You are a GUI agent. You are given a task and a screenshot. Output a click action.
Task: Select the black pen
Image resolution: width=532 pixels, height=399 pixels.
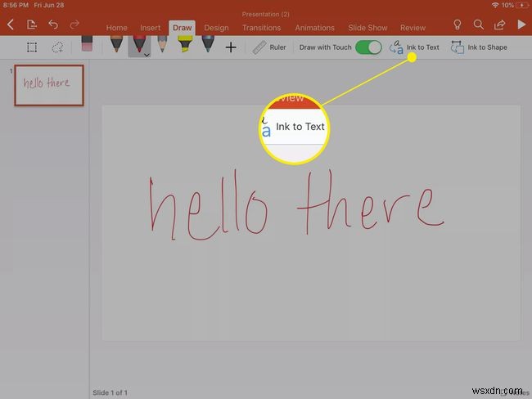(x=116, y=44)
